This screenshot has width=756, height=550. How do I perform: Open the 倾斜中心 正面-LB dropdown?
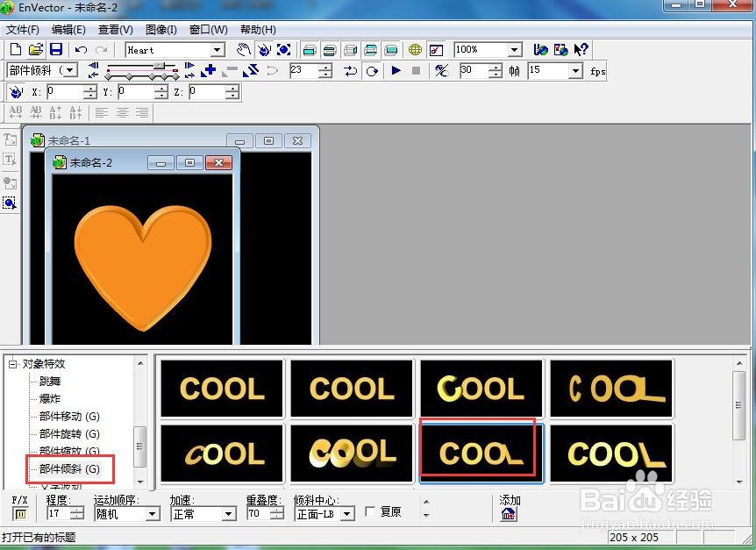pos(346,514)
